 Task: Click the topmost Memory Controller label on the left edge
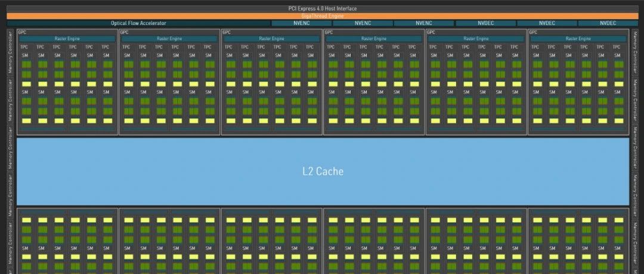click(x=11, y=52)
